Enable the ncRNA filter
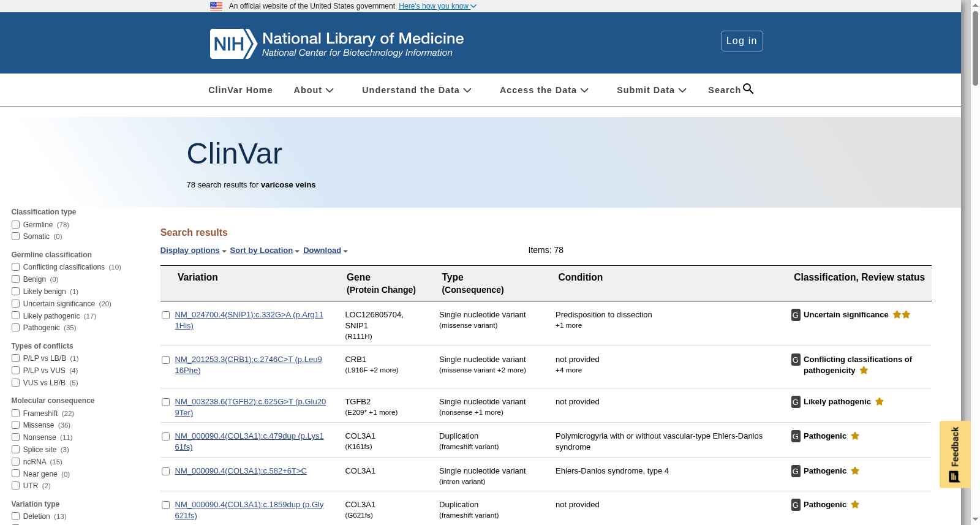The image size is (980, 525). tap(15, 462)
